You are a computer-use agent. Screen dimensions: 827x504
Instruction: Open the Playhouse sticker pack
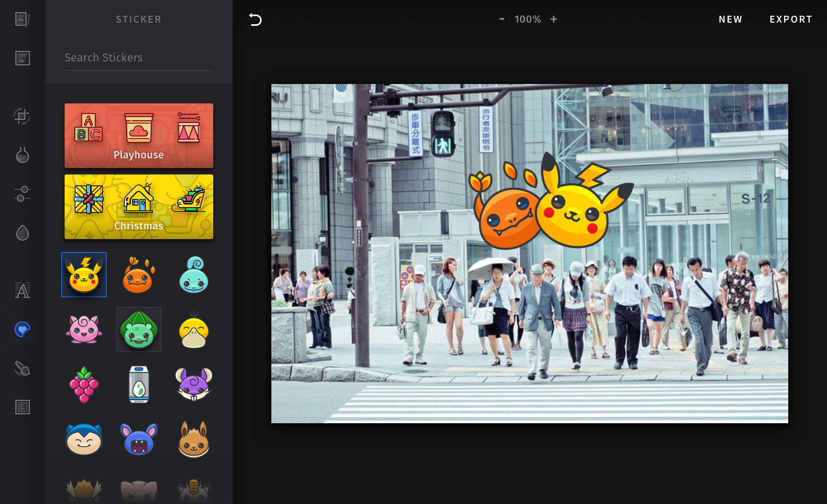pos(139,136)
